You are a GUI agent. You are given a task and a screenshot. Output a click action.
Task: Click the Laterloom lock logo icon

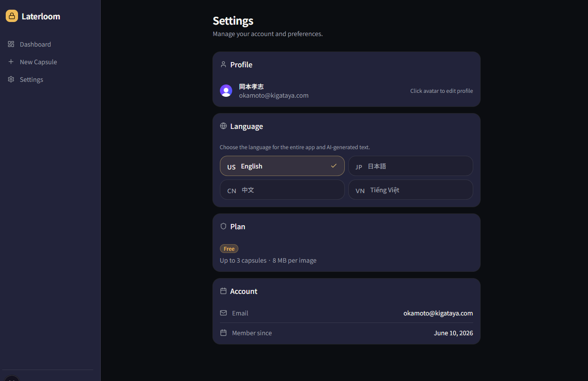tap(12, 16)
